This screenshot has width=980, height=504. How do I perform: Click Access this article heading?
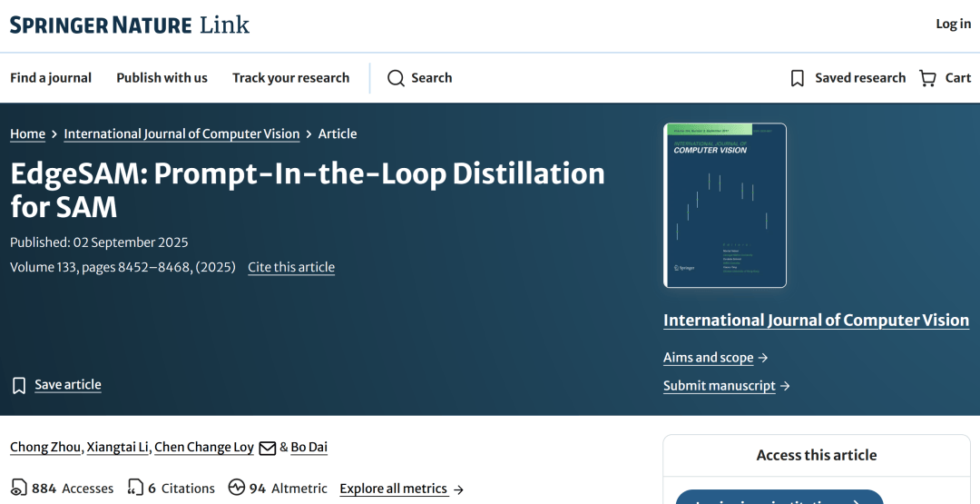[817, 455]
